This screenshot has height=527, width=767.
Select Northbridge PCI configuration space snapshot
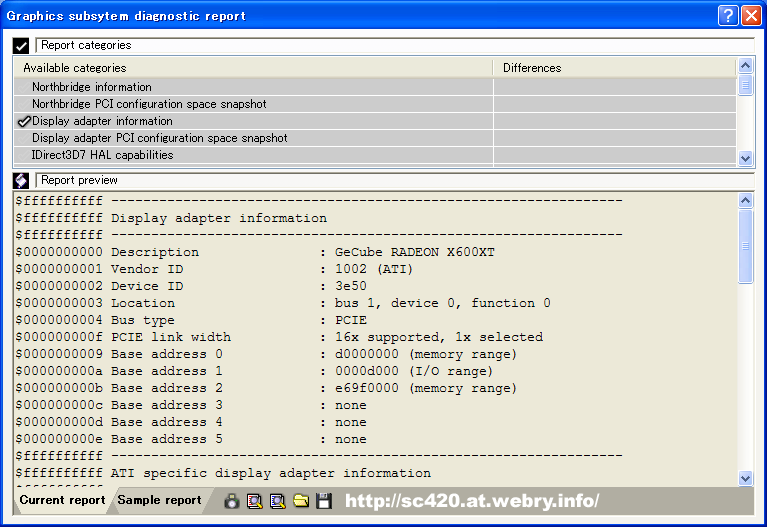149,104
